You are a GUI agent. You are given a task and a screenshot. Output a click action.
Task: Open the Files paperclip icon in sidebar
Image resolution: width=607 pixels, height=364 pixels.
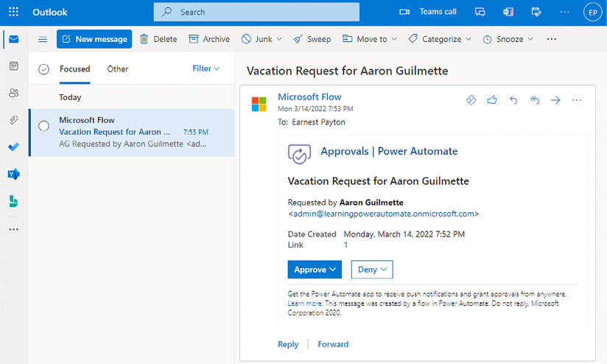tap(14, 120)
